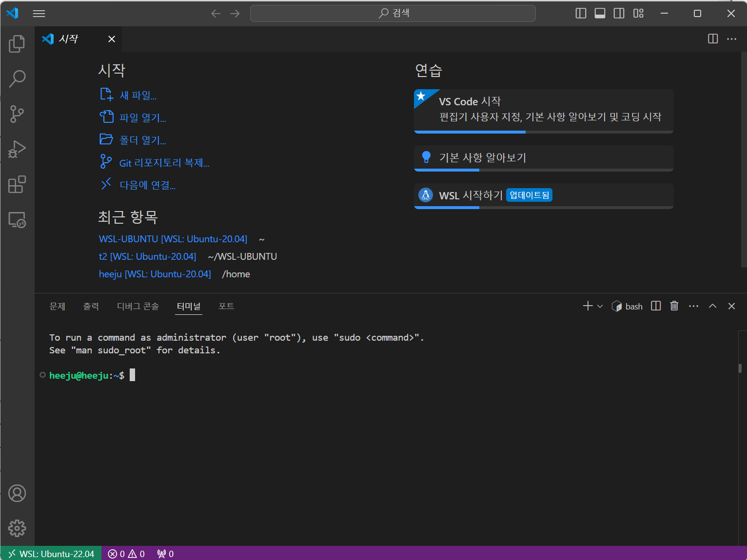Open recent t2 [WSL: Ubuntu-20.04]
The image size is (747, 560).
[148, 256]
